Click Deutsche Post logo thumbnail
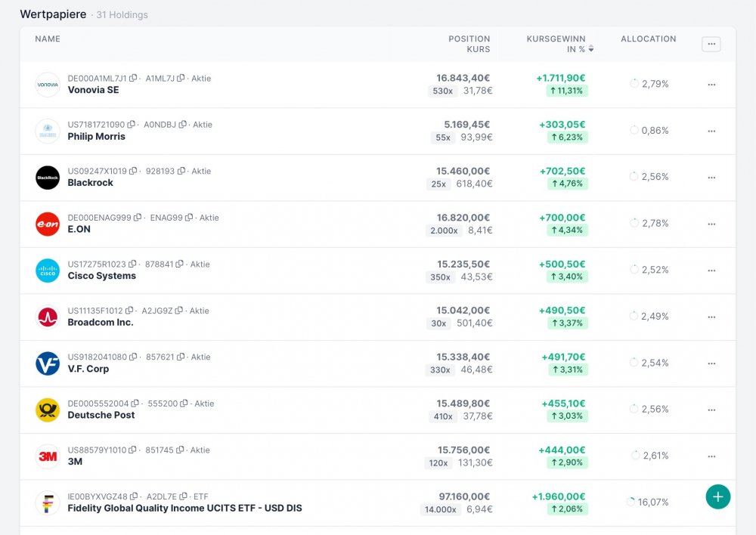Screen dimensions: 756x535 tap(48, 410)
